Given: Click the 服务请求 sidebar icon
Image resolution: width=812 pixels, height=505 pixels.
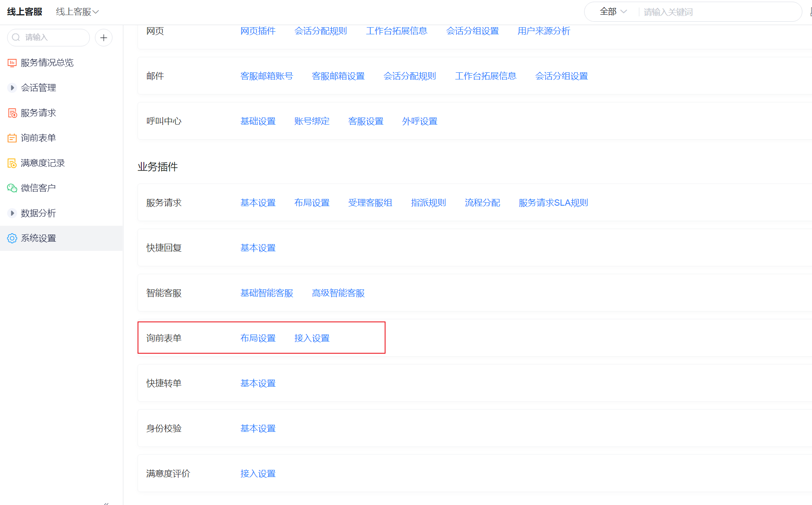Looking at the screenshot, I should pyautogui.click(x=12, y=113).
